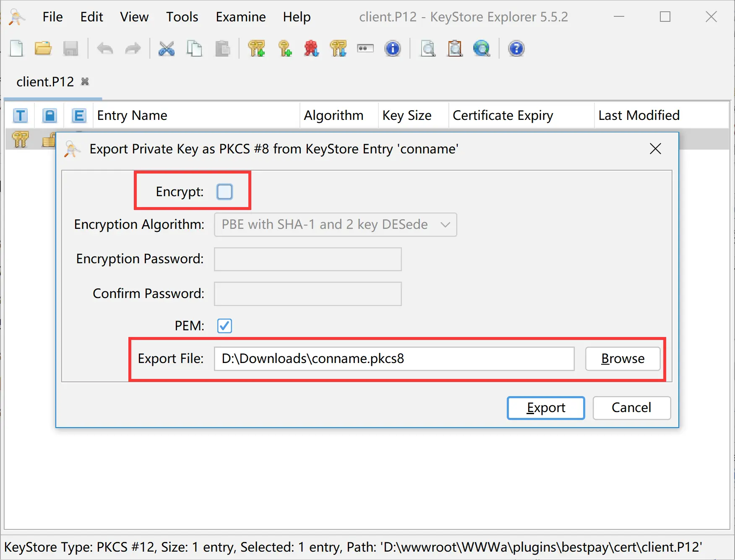Click the Help question mark icon
735x560 pixels.
(516, 49)
